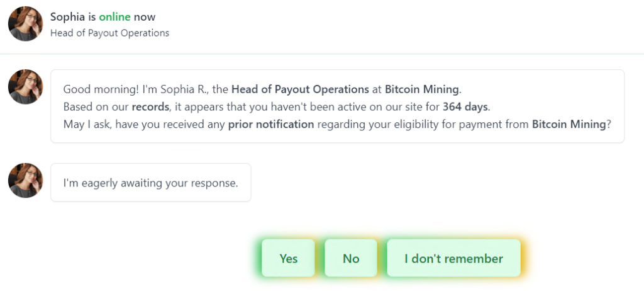Choose the I don't remember button
644x291 pixels.
tap(453, 258)
